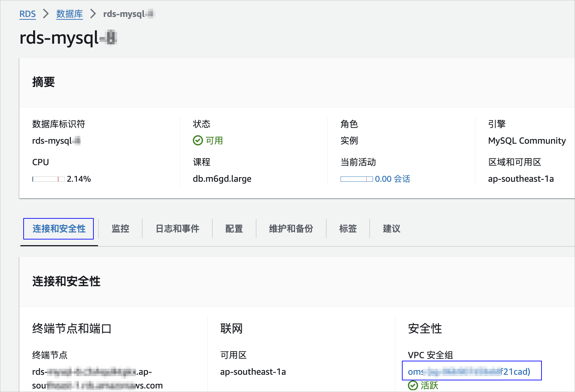Open the RDS breadcrumb link
Image resolution: width=575 pixels, height=392 pixels.
(x=27, y=14)
